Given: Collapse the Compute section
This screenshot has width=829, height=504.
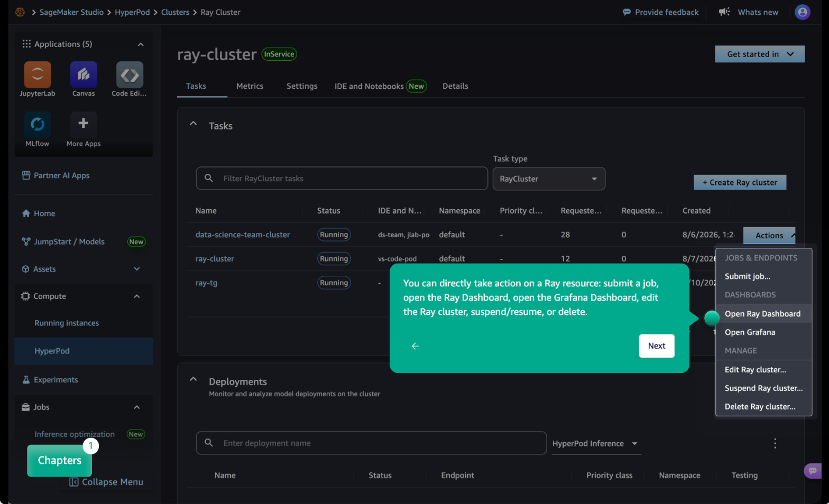Looking at the screenshot, I should point(137,296).
